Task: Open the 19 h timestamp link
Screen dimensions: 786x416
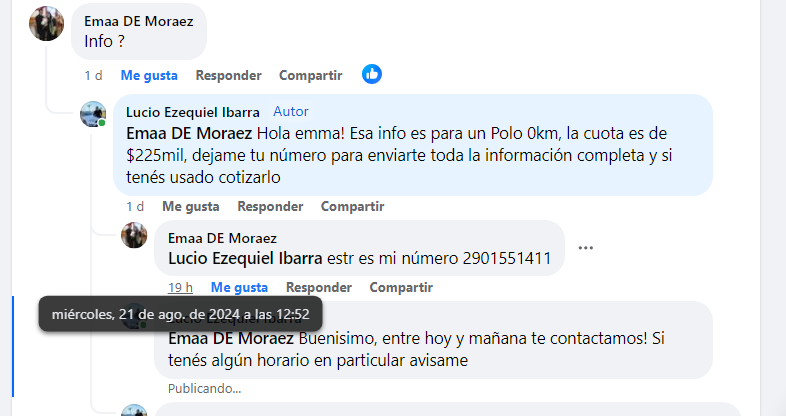Action: [180, 288]
